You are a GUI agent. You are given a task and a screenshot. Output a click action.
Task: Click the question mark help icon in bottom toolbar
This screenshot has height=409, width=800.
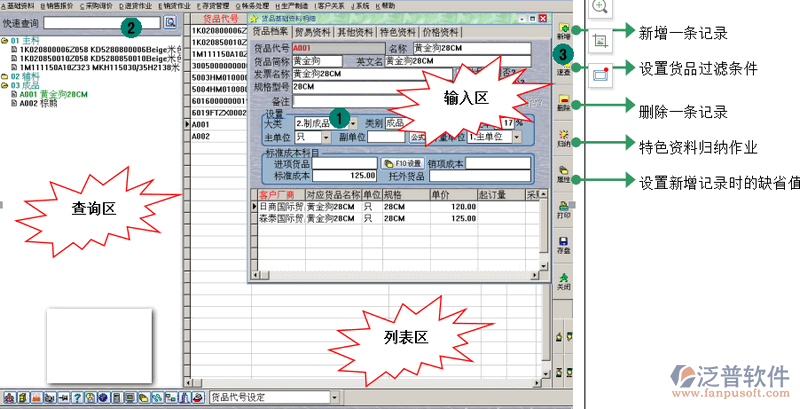tap(77, 398)
